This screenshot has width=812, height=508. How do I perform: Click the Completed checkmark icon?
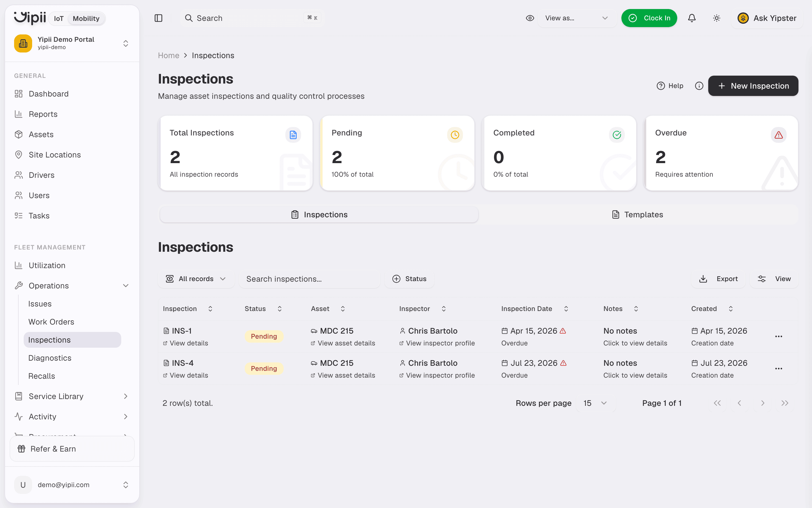617,135
